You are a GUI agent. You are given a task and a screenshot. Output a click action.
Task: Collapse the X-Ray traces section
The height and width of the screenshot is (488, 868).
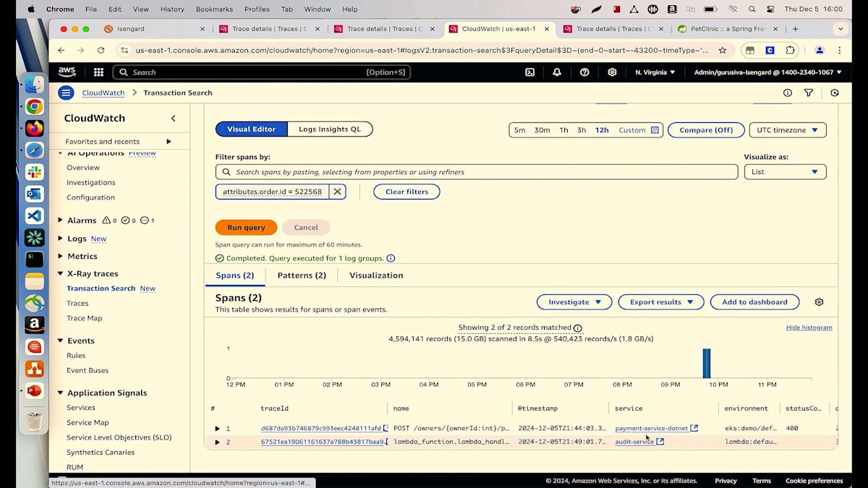[x=61, y=274]
